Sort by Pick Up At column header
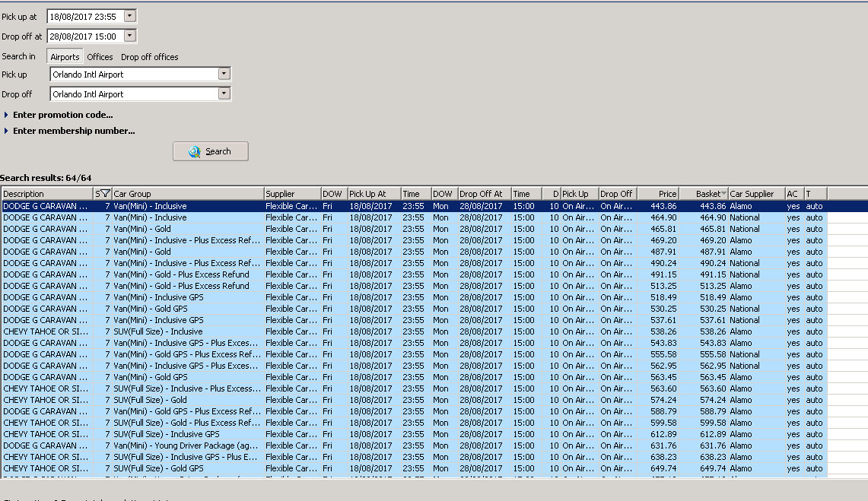 point(374,194)
